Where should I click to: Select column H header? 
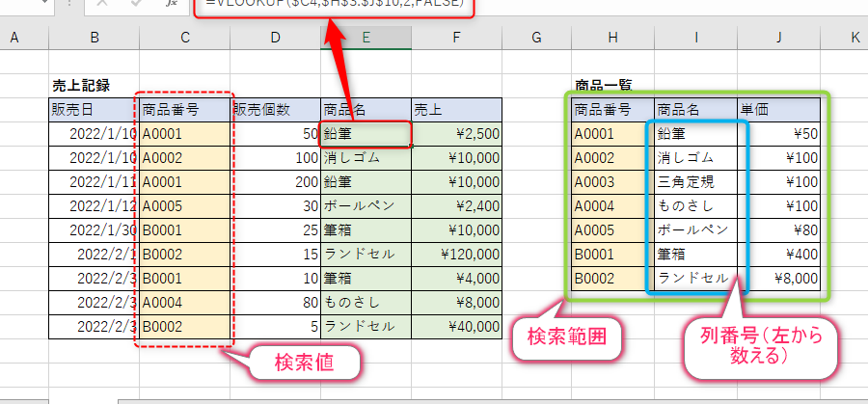tap(612, 38)
